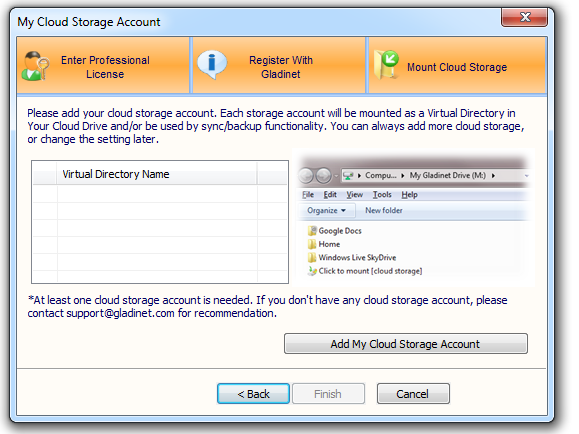The image size is (579, 434).
Task: Click the Virtual Directory Name column header
Action: coord(157,174)
